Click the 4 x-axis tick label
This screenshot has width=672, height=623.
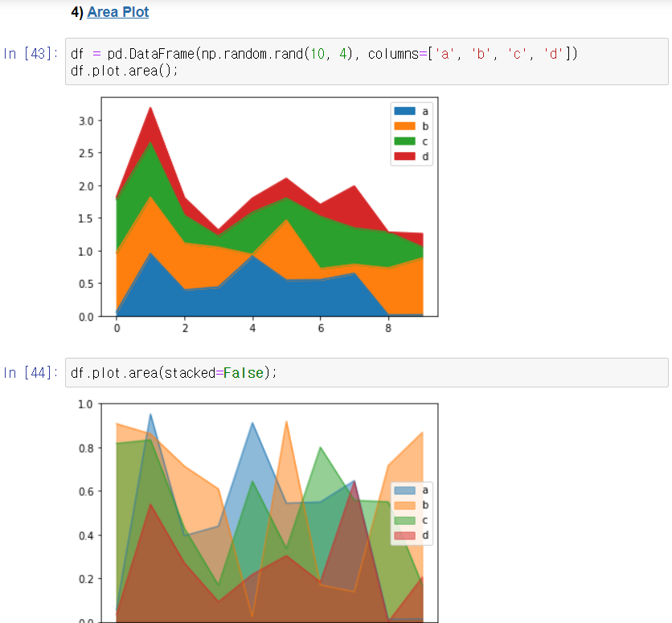coord(252,328)
